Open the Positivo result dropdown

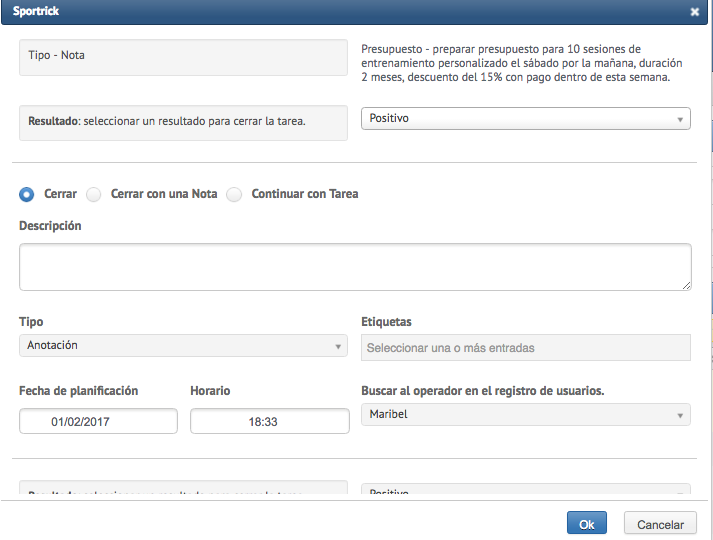(526, 119)
